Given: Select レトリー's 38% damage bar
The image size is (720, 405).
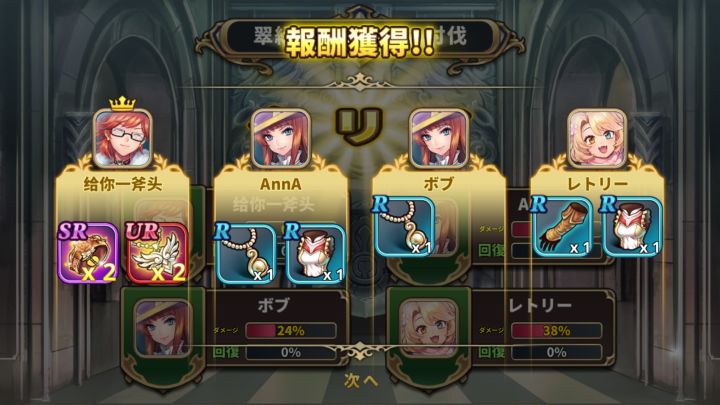Looking at the screenshot, I should [557, 330].
